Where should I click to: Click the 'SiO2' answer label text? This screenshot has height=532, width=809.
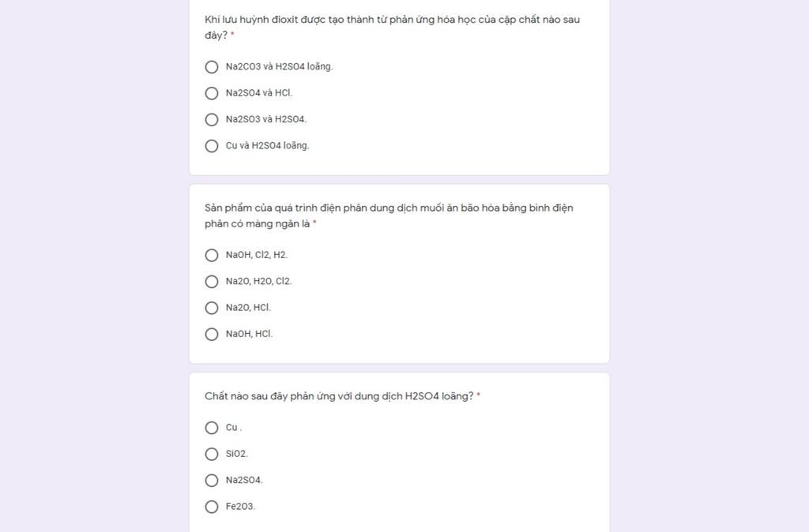(x=237, y=454)
